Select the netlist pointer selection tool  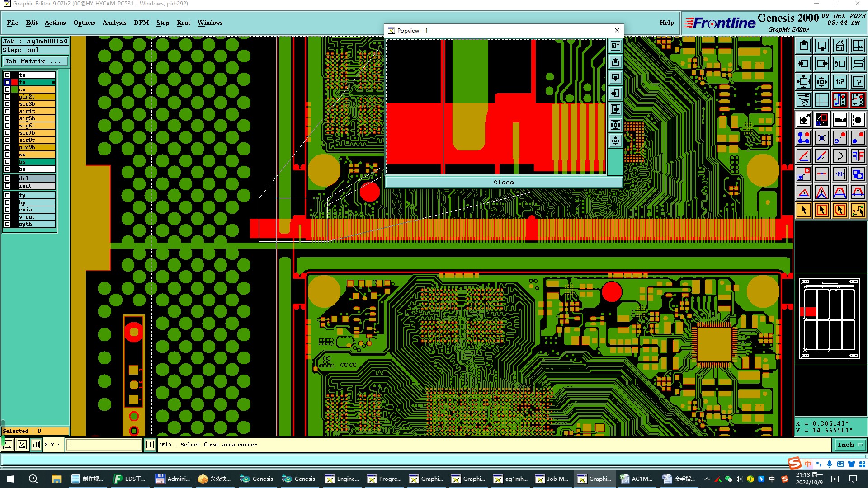click(x=858, y=210)
